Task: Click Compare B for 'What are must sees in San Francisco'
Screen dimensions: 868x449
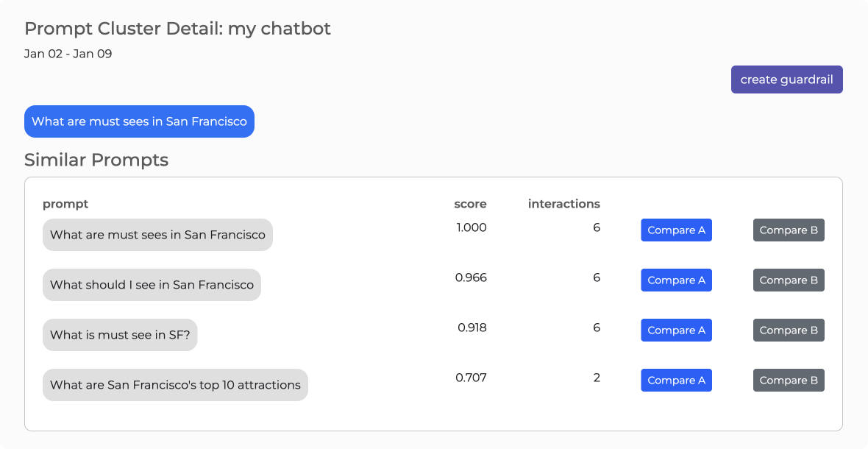Action: (788, 230)
